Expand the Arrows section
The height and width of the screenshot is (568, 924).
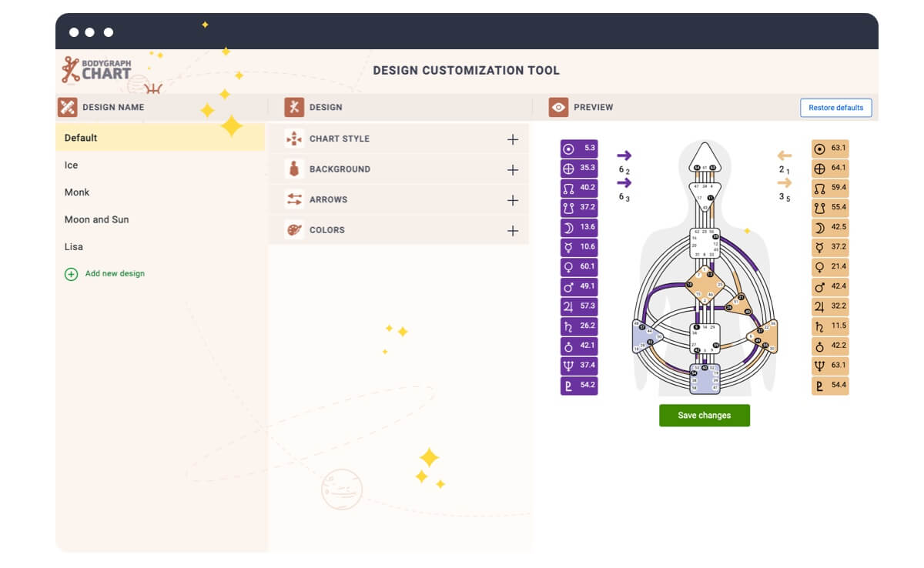pyautogui.click(x=514, y=199)
